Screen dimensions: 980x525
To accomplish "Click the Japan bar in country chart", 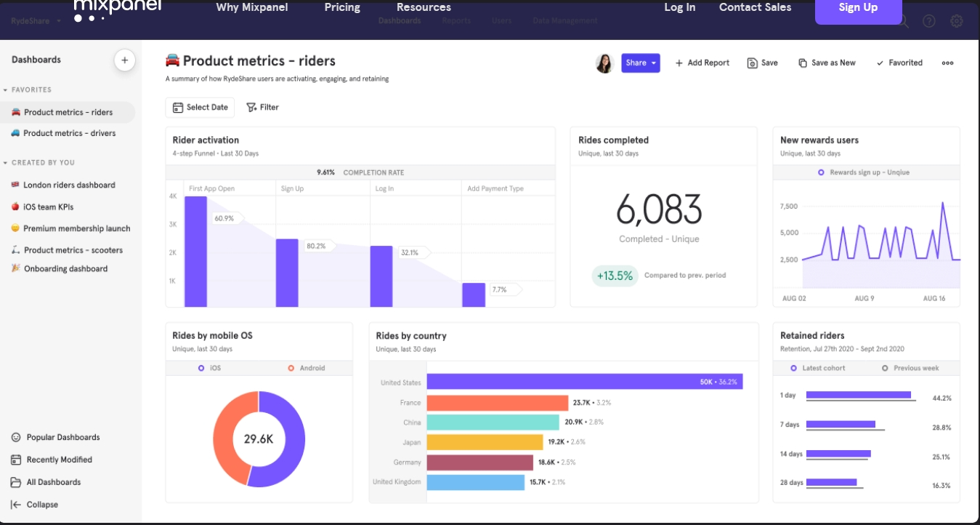I will (485, 442).
